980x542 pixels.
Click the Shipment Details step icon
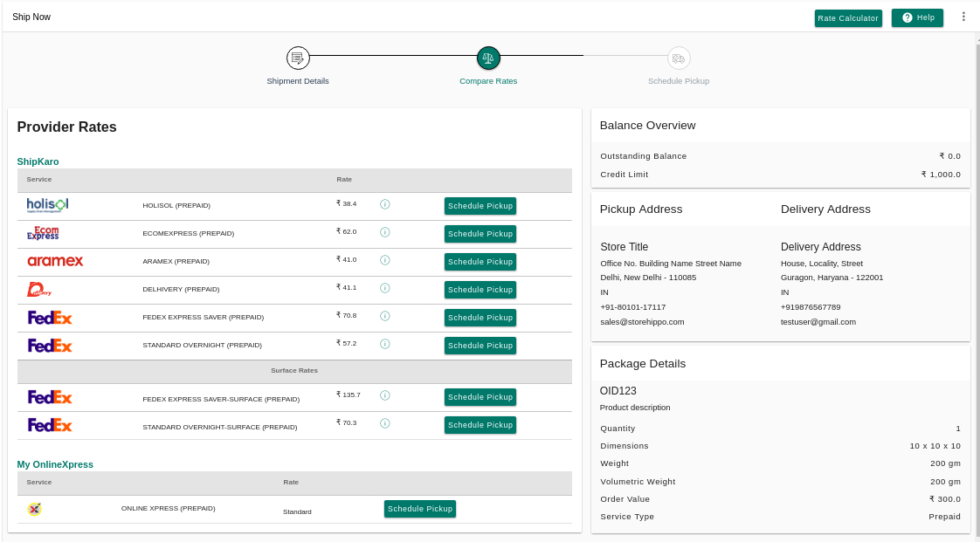pos(298,58)
